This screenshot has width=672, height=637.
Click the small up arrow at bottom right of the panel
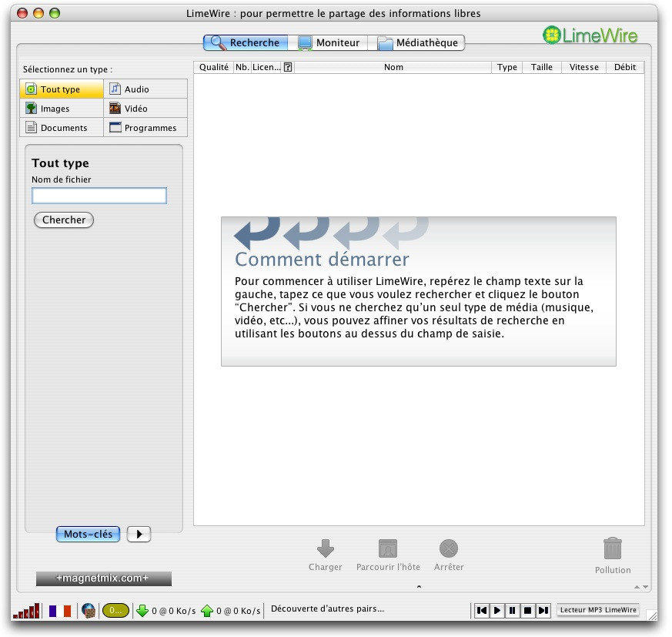tap(637, 587)
